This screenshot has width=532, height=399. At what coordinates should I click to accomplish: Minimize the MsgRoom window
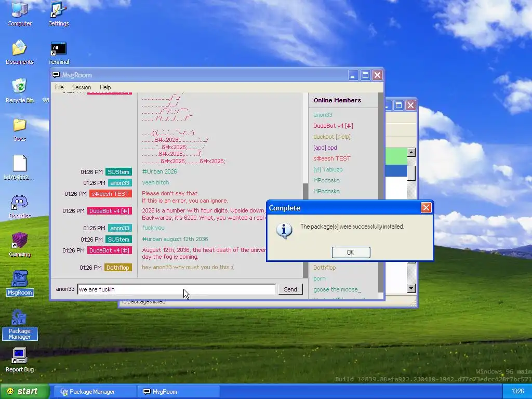tap(353, 75)
